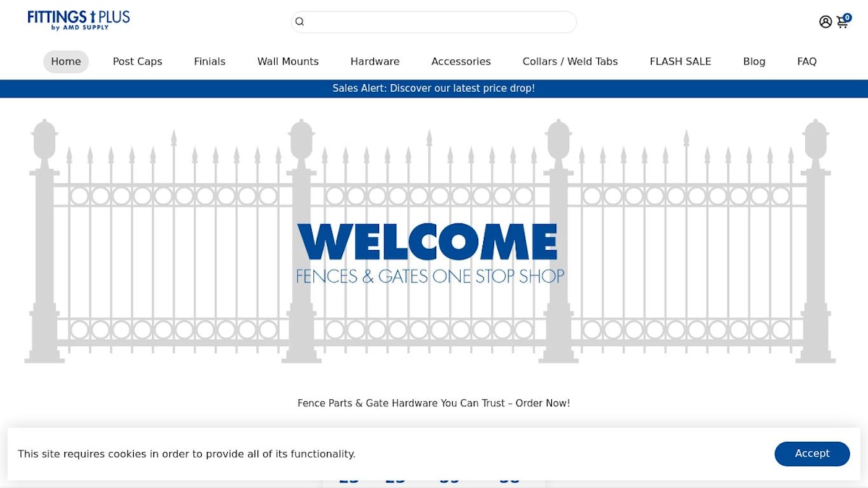Open the Hardware menu item
The image size is (868, 488).
point(375,61)
